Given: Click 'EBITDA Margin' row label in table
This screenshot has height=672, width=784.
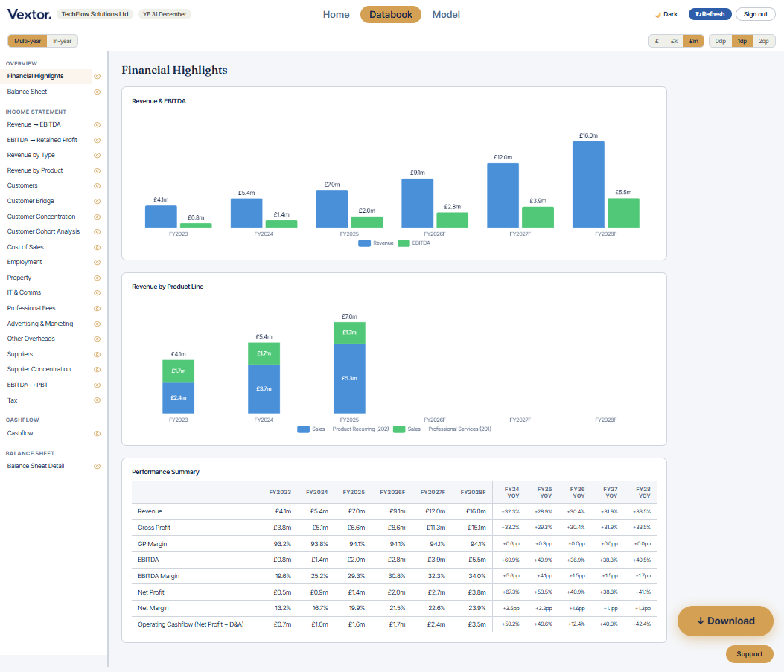Looking at the screenshot, I should coord(159,576).
